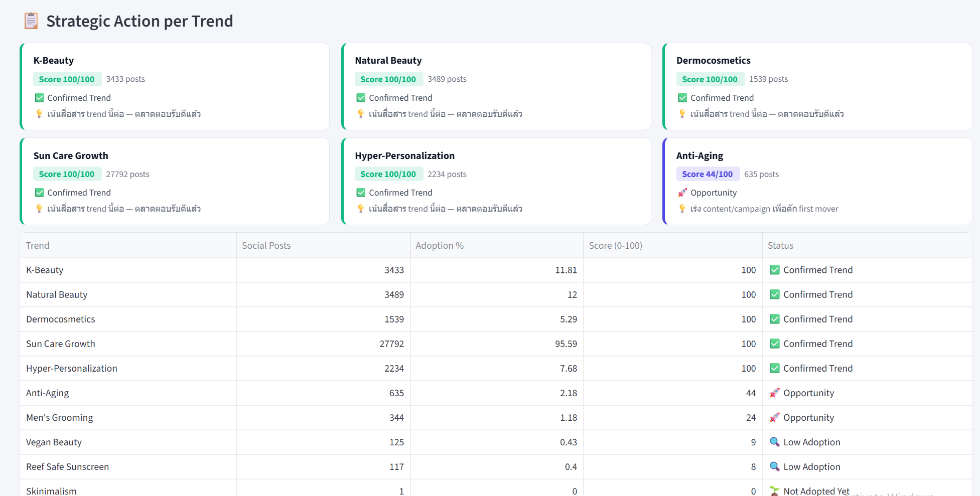This screenshot has height=496, width=980.
Task: Click the lightbulb icon in Anti-Aging card
Action: [682, 209]
